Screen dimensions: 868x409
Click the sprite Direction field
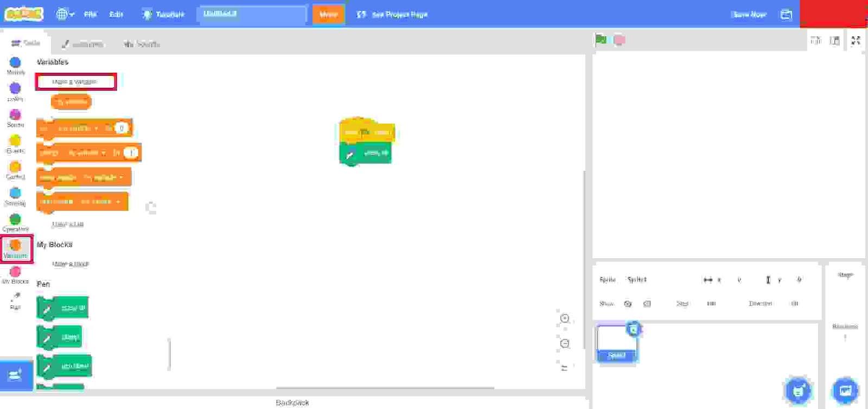[x=795, y=304]
